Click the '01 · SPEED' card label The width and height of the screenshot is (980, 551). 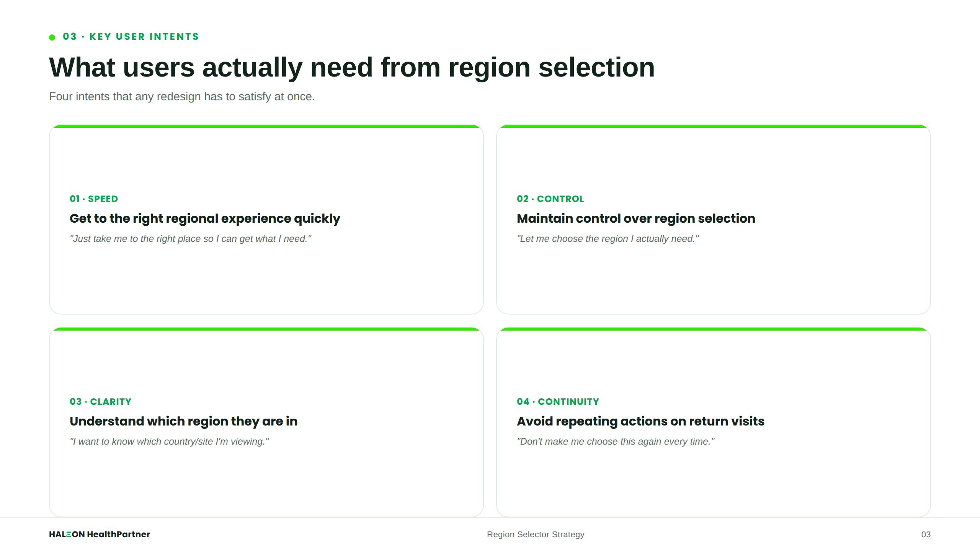click(94, 199)
